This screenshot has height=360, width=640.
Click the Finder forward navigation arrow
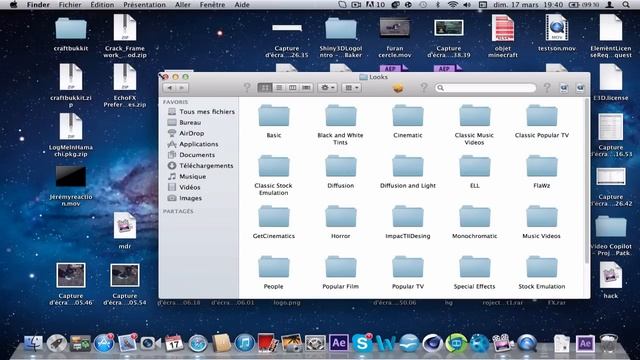182,88
